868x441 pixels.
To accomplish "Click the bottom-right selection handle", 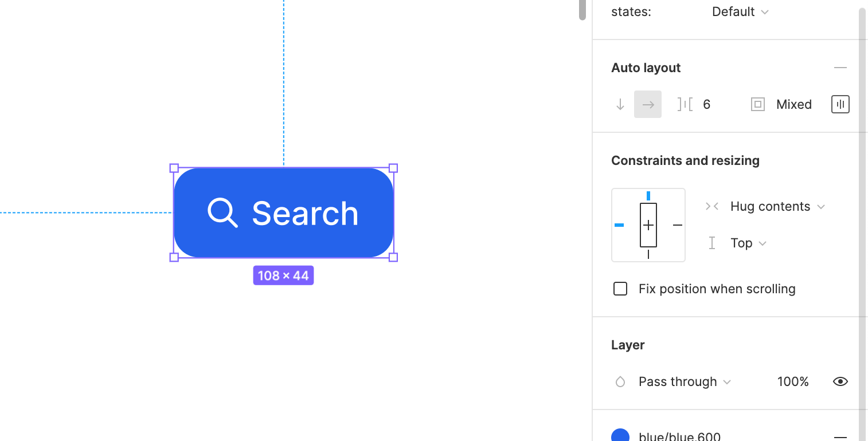I will click(393, 257).
